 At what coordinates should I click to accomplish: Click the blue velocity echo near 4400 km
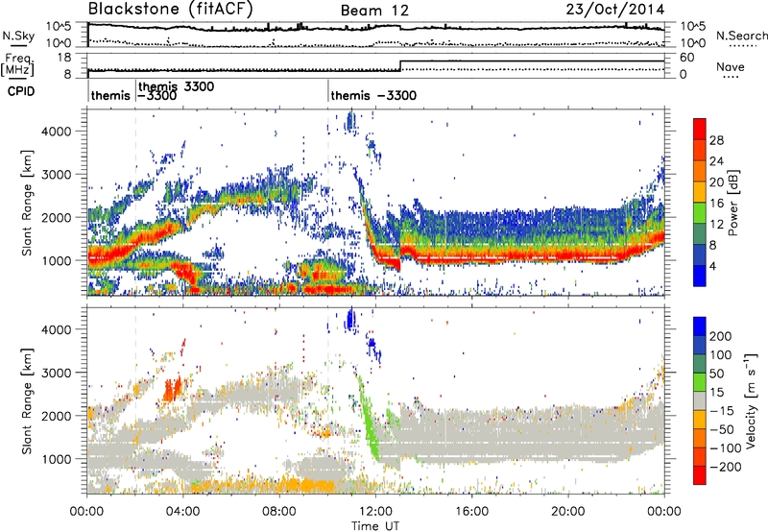click(349, 319)
